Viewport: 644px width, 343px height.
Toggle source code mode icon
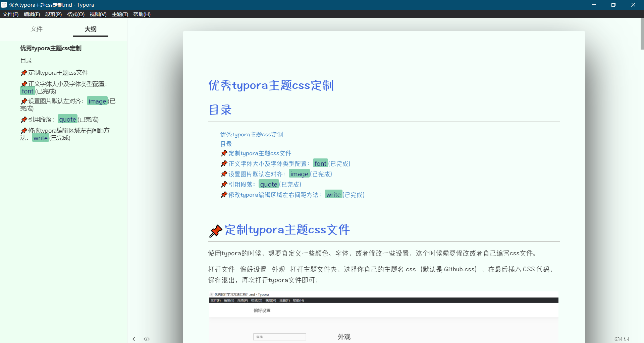147,339
